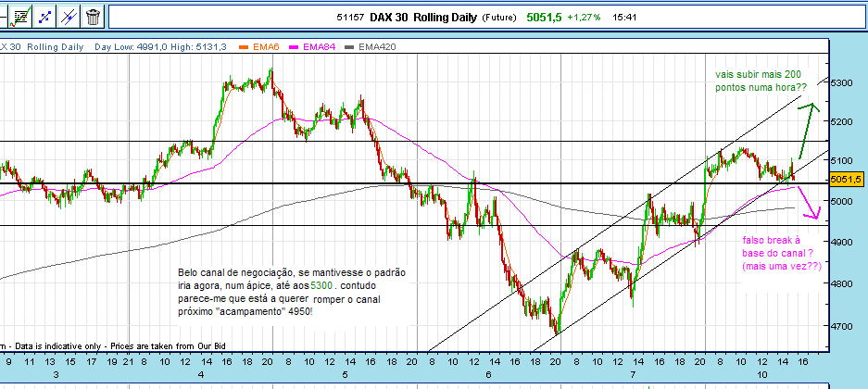Click the trash can delete icon

click(94, 17)
